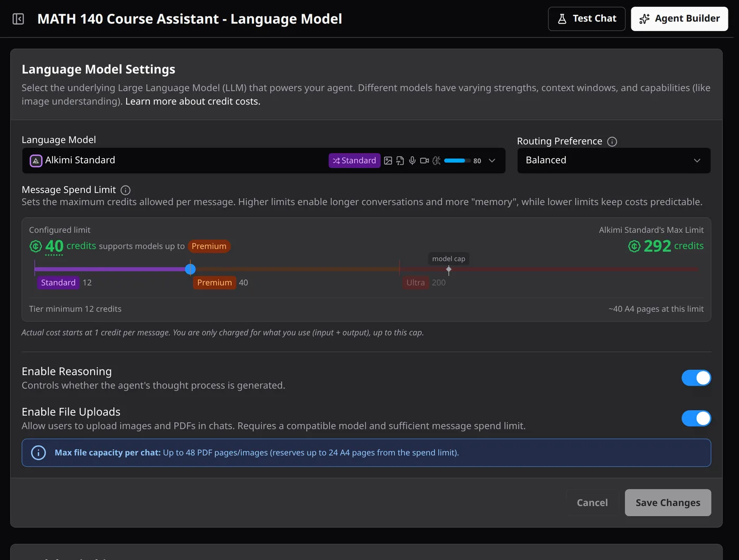
Task: Open the Language Model dropdown
Action: [x=263, y=160]
